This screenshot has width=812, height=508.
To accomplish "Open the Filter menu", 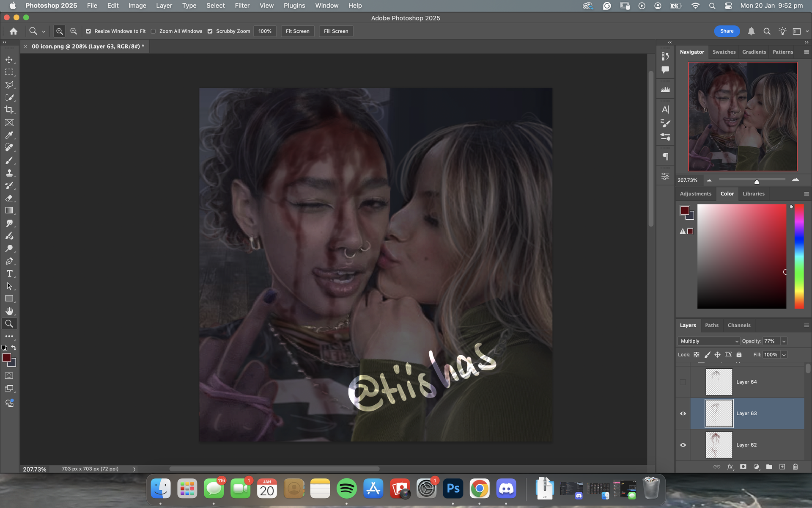I will [242, 6].
